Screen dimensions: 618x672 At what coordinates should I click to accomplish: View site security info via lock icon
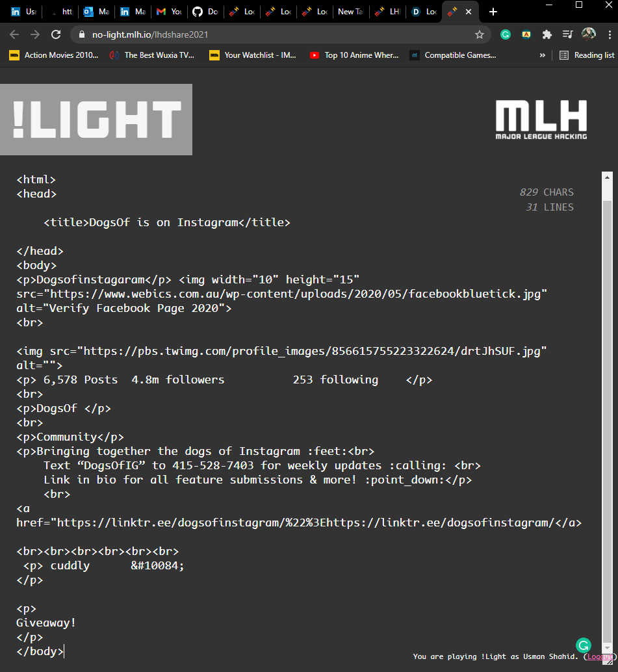point(82,34)
